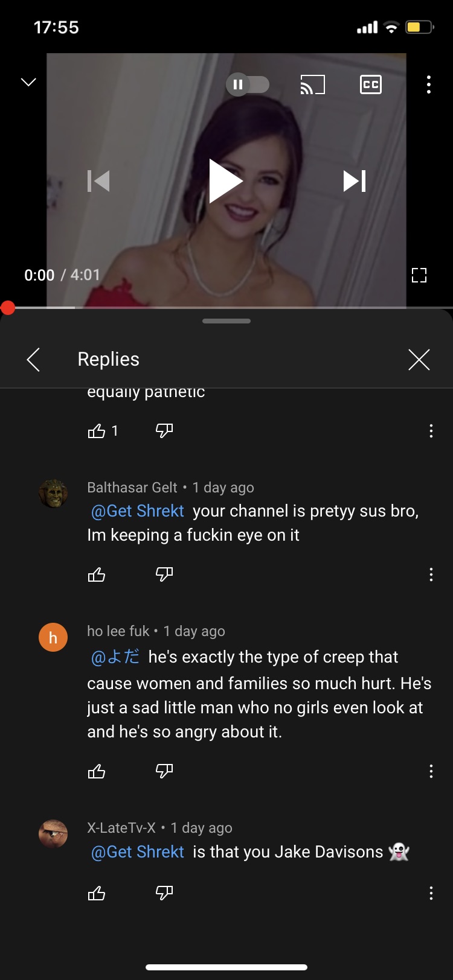The width and height of the screenshot is (453, 980).
Task: Skip to the next video
Action: tap(355, 180)
